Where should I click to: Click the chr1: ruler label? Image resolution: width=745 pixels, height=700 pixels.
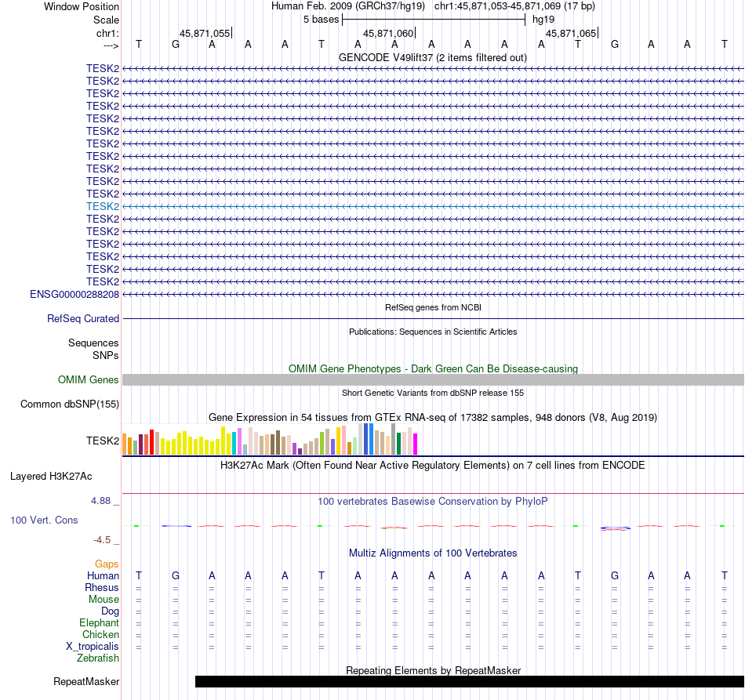108,33
